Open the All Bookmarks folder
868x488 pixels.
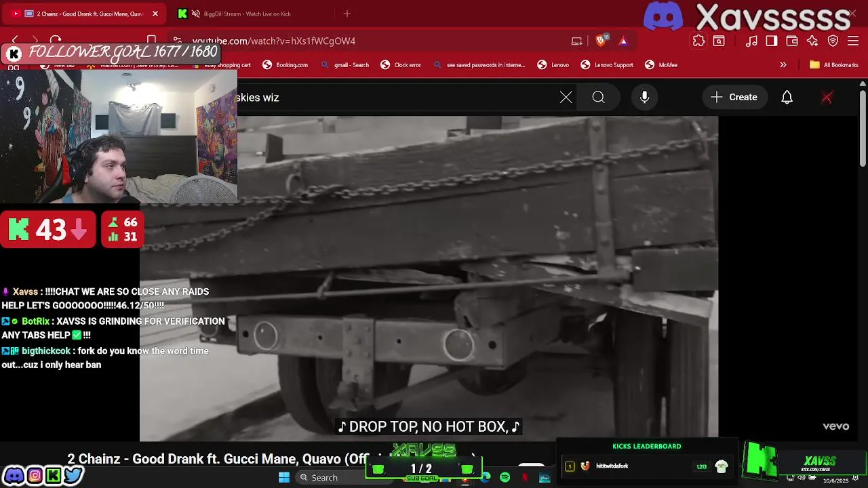pyautogui.click(x=834, y=65)
